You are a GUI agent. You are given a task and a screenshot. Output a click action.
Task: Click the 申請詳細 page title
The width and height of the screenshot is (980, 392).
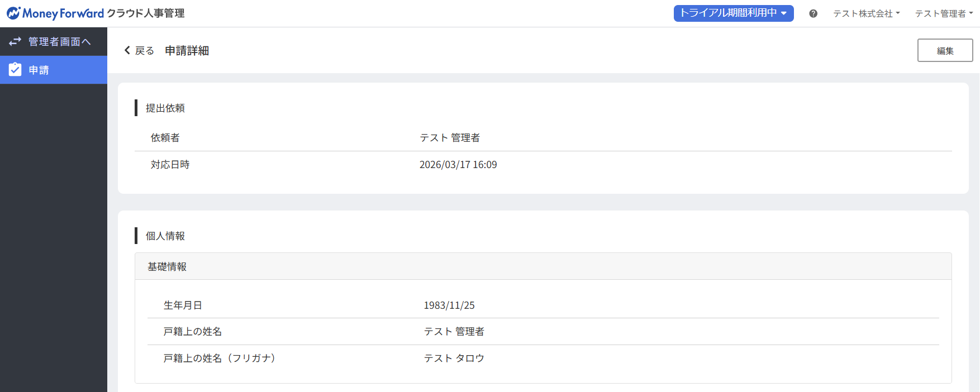pyautogui.click(x=187, y=51)
